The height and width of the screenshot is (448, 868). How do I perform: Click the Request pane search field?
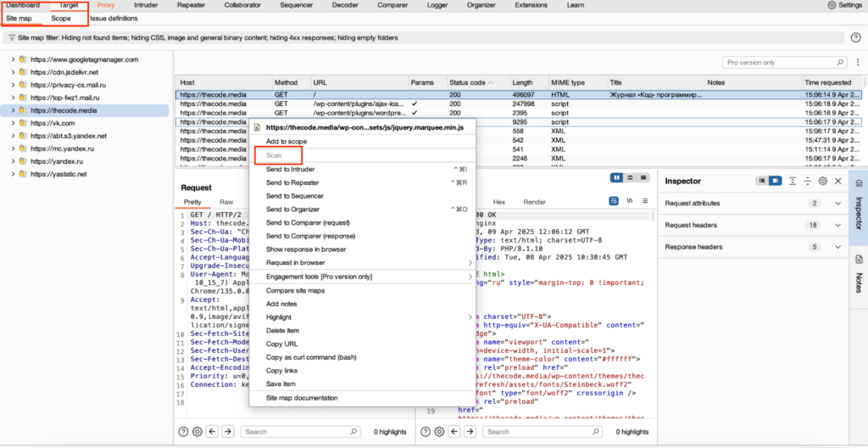click(301, 431)
